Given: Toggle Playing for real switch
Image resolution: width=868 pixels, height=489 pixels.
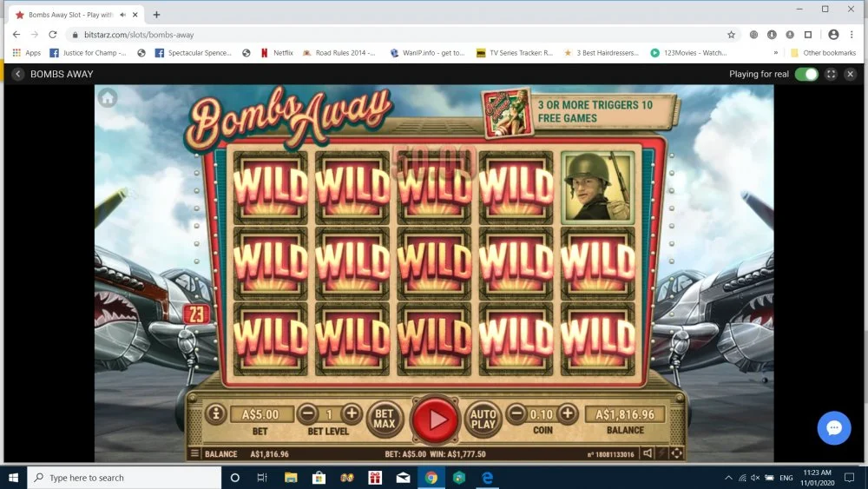Looking at the screenshot, I should [806, 74].
